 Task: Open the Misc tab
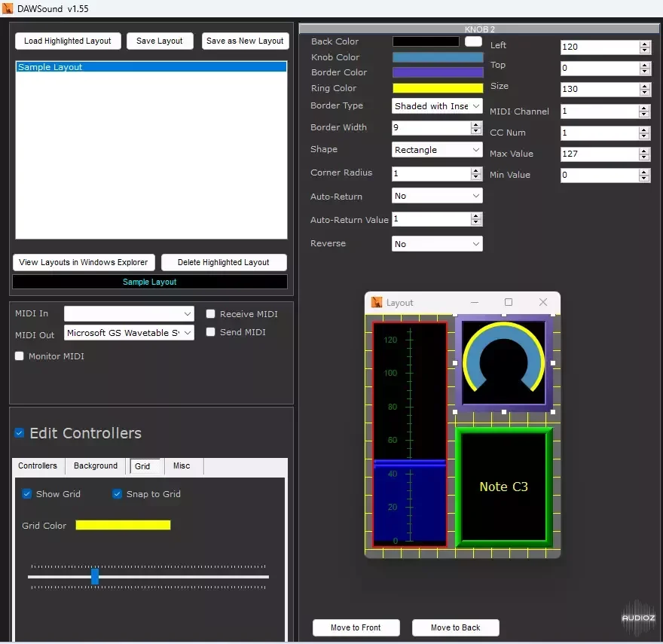pyautogui.click(x=182, y=465)
